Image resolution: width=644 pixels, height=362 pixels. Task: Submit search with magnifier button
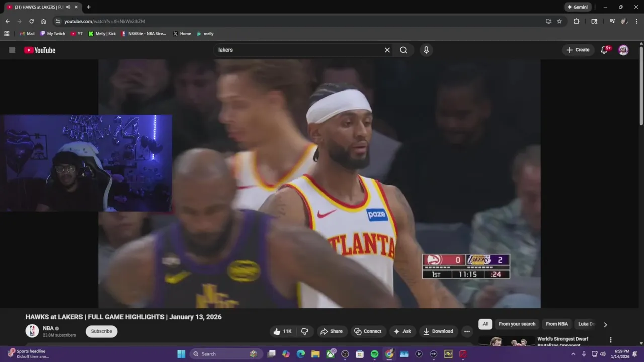pos(404,50)
